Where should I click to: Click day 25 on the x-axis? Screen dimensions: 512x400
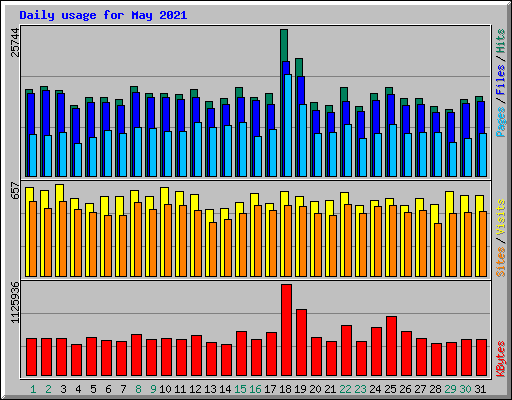(x=390, y=389)
